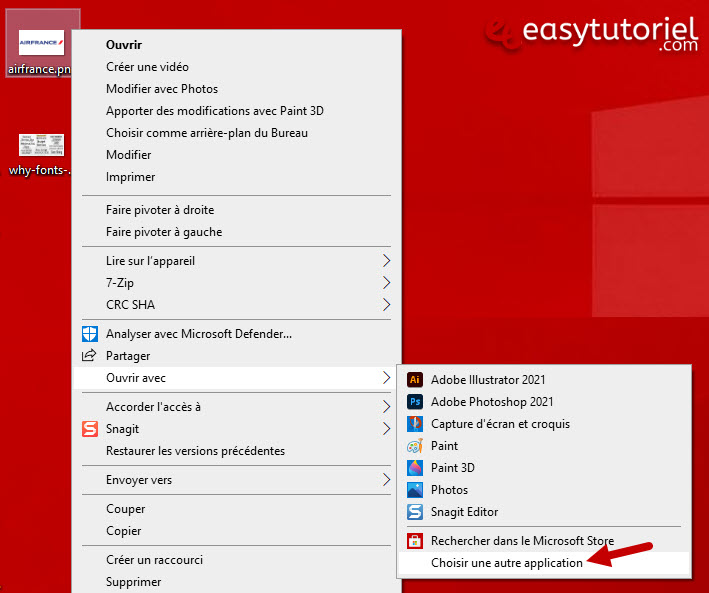This screenshot has width=709, height=593.
Task: Open with Paint 3D
Action: [x=544, y=468]
